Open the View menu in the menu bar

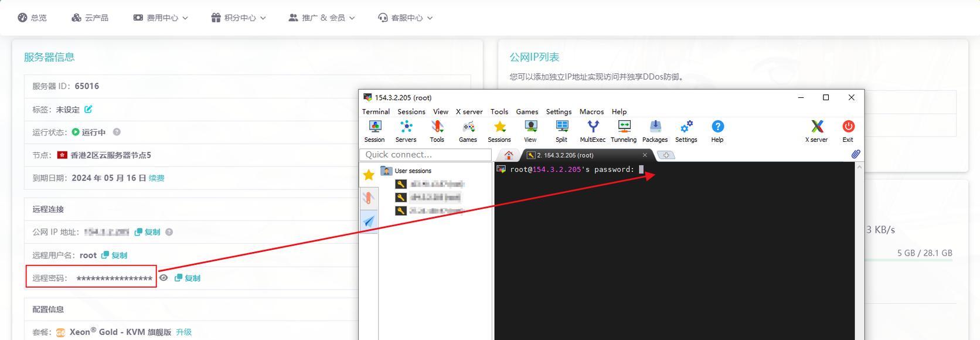pyautogui.click(x=441, y=111)
